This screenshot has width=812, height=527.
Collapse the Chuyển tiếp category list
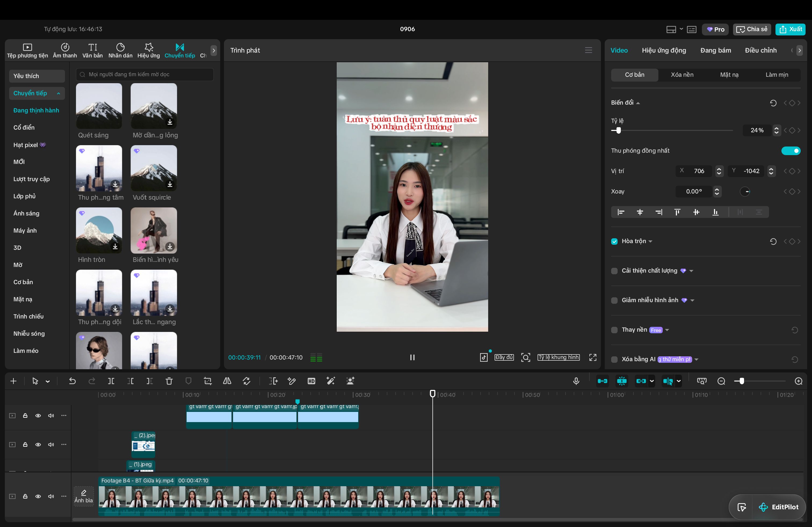tap(59, 93)
